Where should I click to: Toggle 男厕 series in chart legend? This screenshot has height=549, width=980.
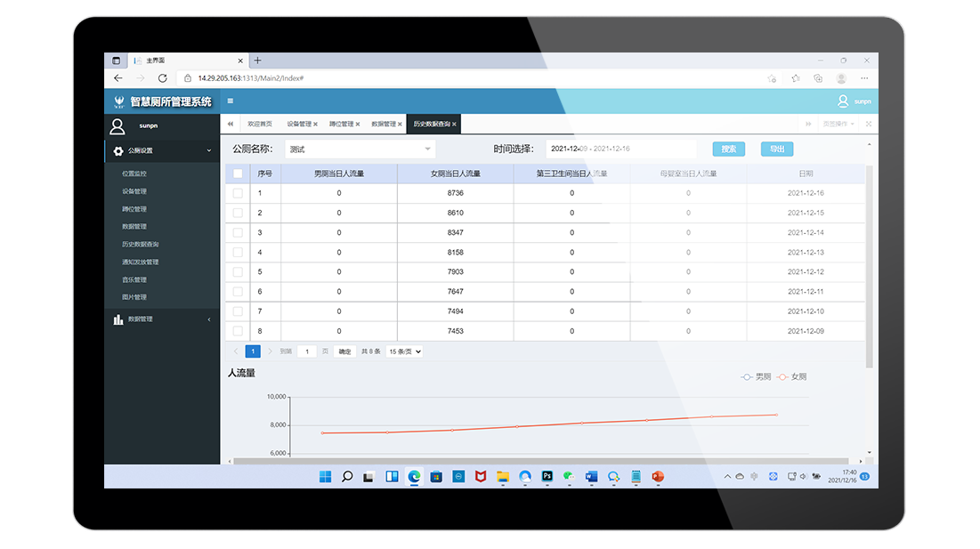757,376
